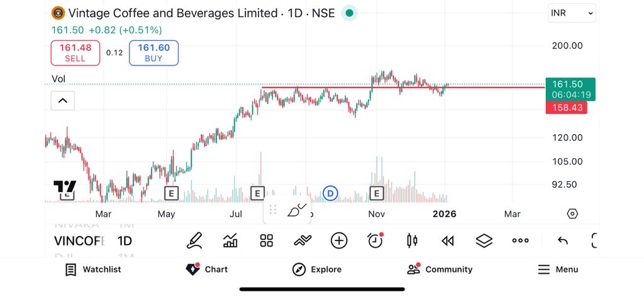644x297 pixels.
Task: Tap the BUY 161.60 button
Action: (153, 53)
